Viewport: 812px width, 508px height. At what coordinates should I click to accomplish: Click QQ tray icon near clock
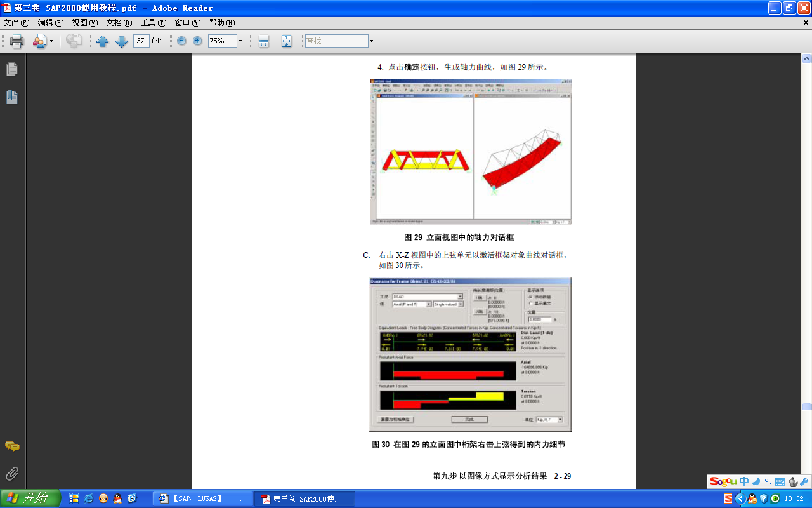[752, 498]
